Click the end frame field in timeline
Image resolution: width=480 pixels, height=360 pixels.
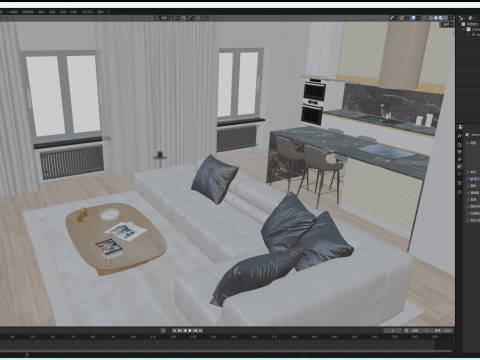(x=441, y=330)
